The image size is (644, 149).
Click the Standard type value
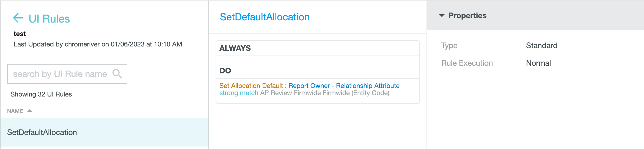click(x=541, y=45)
